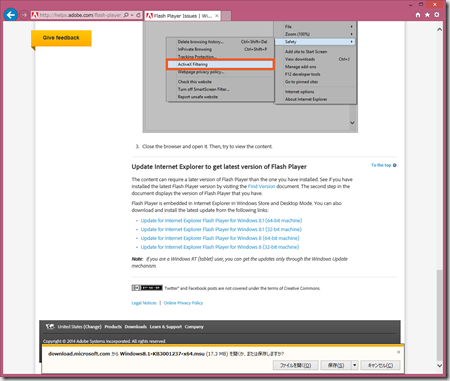Viewport: 450px width, 381px height.
Task: Click the Forward navigation arrow
Action: [24, 15]
